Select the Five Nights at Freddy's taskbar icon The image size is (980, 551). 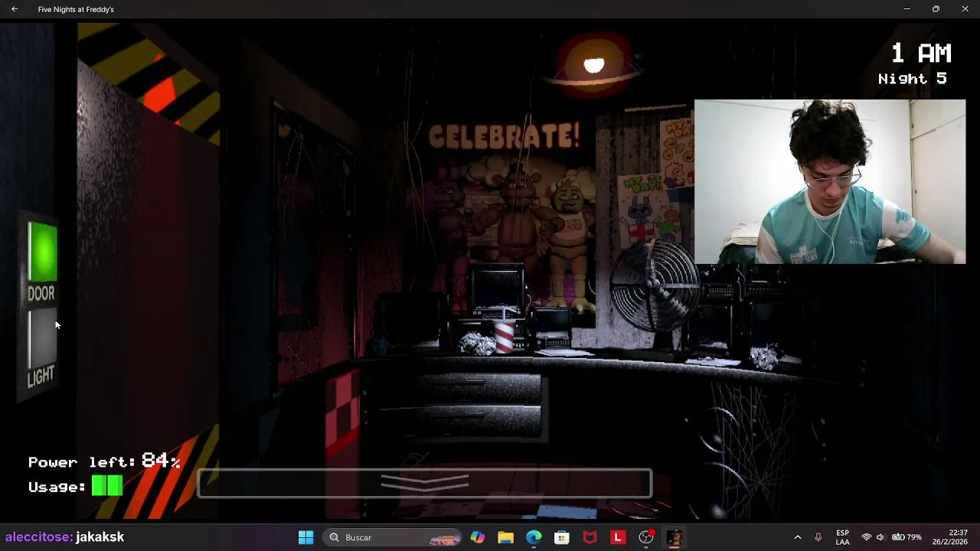[x=674, y=537]
